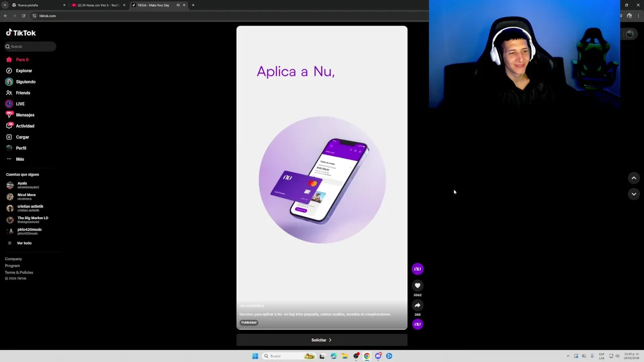
Task: Click the taskbar Buscar search box
Action: click(x=289, y=356)
